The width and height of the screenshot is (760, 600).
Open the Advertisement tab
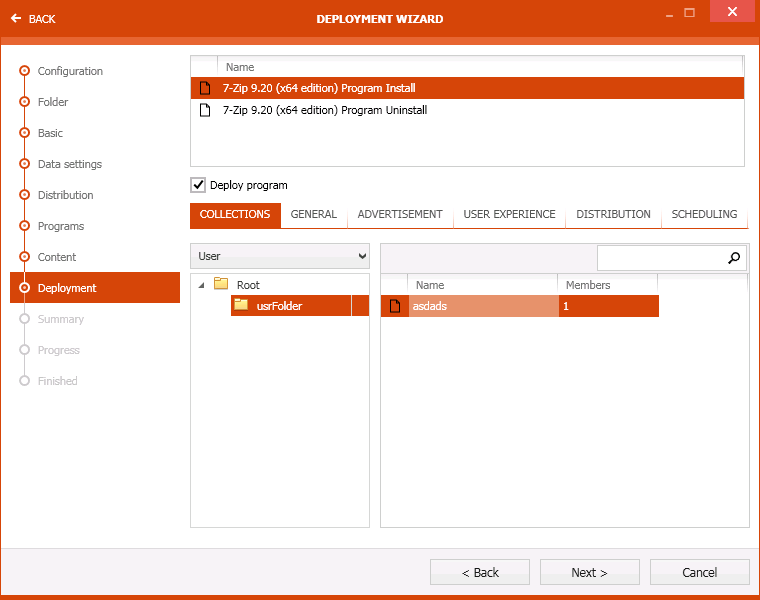tap(400, 214)
